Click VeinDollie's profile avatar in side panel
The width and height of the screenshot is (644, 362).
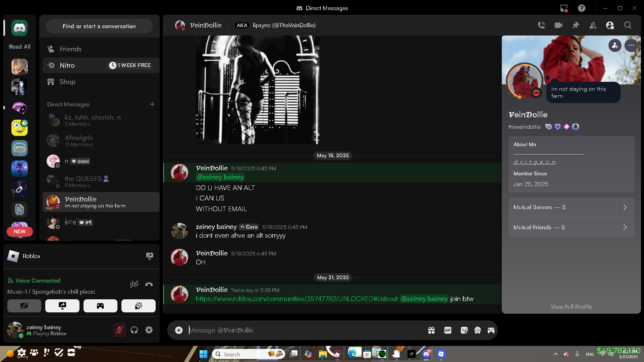tap(524, 81)
